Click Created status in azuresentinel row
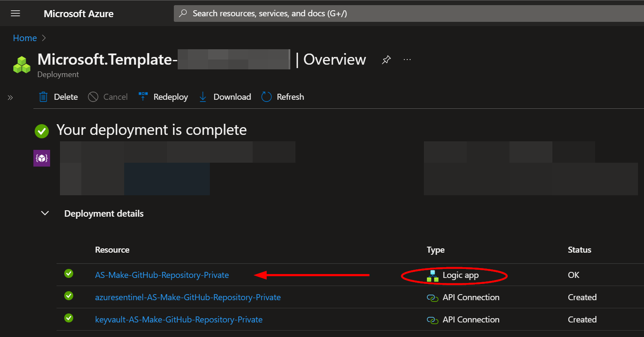The height and width of the screenshot is (337, 644). point(582,297)
